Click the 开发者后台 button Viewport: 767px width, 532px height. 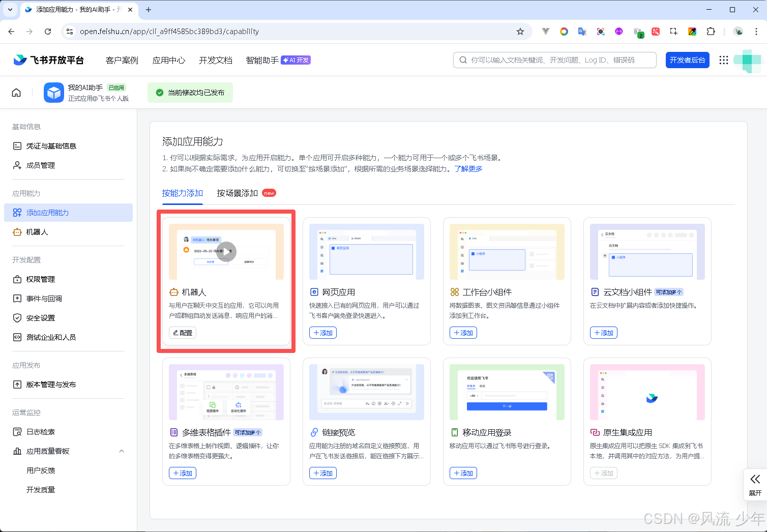pyautogui.click(x=687, y=60)
